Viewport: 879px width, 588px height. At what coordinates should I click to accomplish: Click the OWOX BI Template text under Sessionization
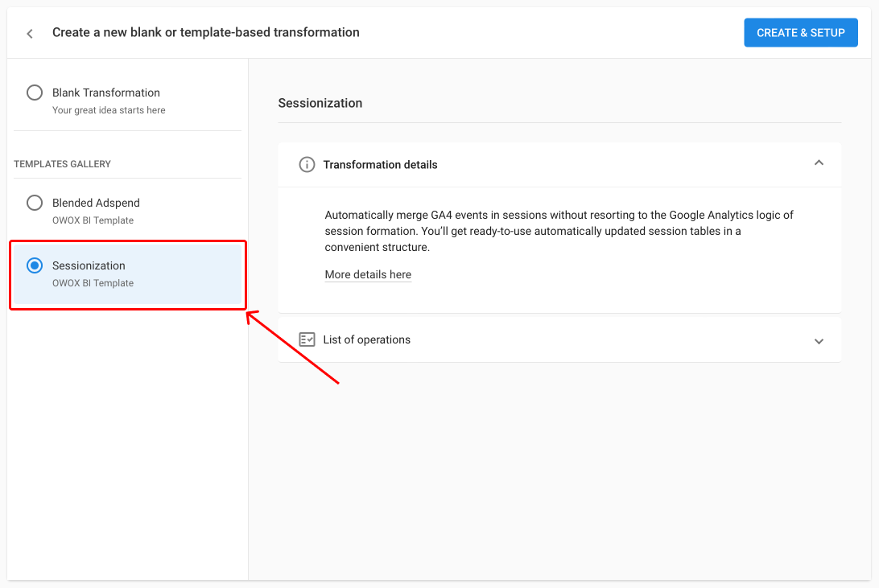click(x=93, y=283)
